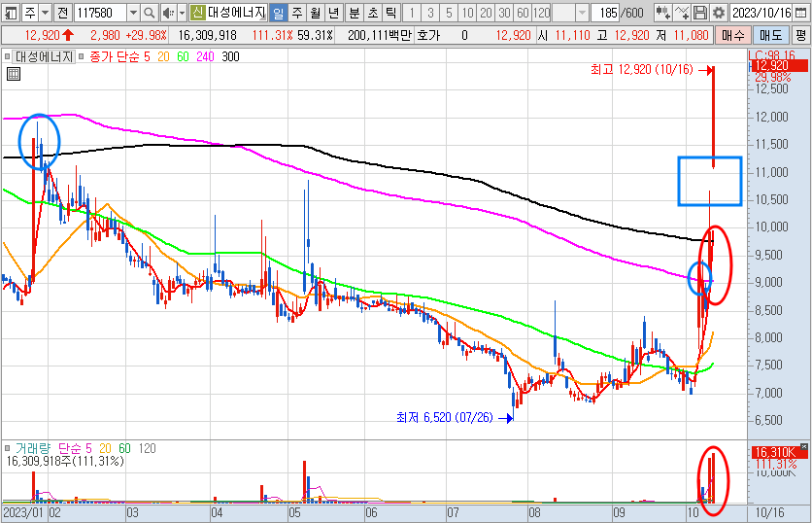The image size is (812, 523).
Task: Open the 주 market type dropdown arrow
Action: [45, 13]
